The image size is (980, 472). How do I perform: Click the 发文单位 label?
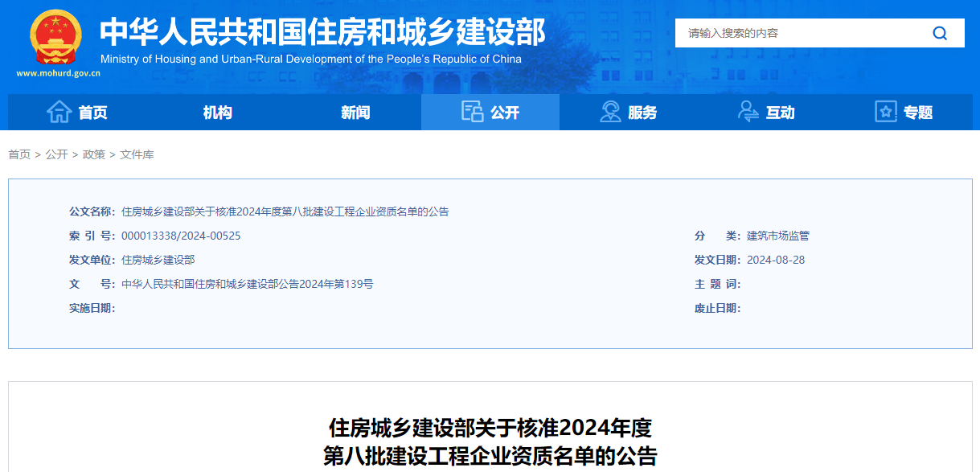click(92, 260)
